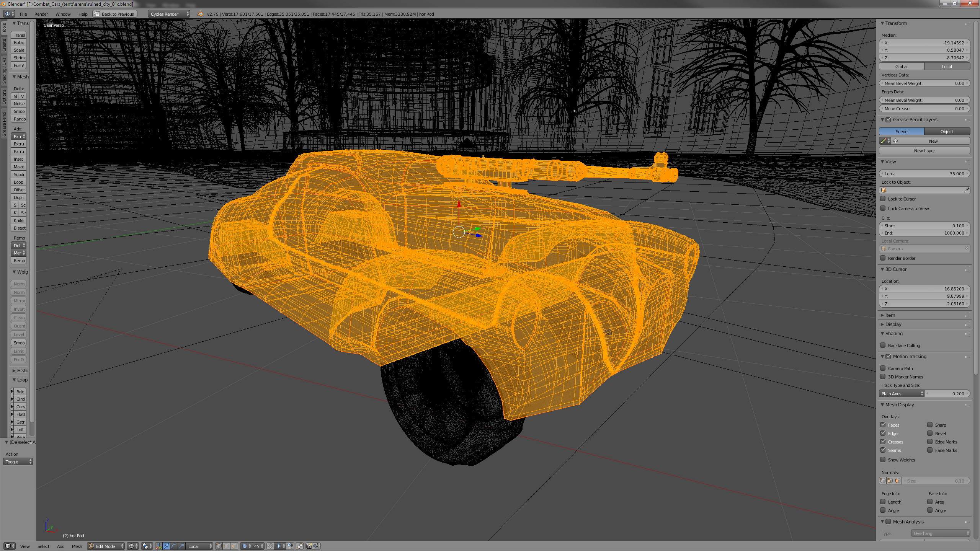This screenshot has width=980, height=551.
Task: Edit the 3D Cursor X location field
Action: (x=924, y=289)
